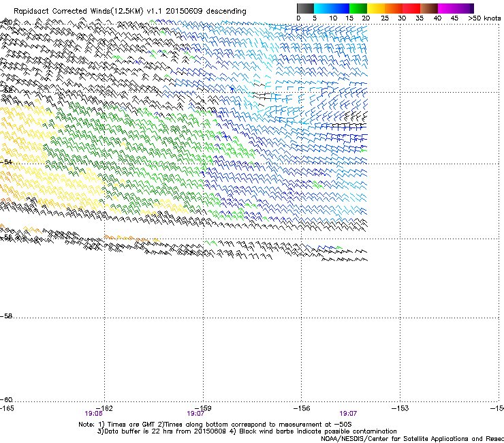Pick the yellow 20-25 knots legend segment
Viewport: 504px width, 443px height.
376,8
